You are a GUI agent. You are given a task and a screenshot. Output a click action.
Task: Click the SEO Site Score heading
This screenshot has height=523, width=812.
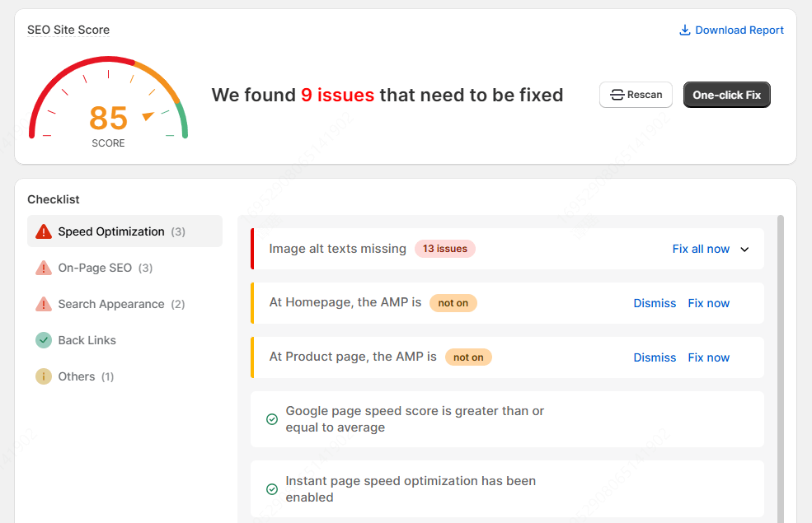click(x=68, y=30)
